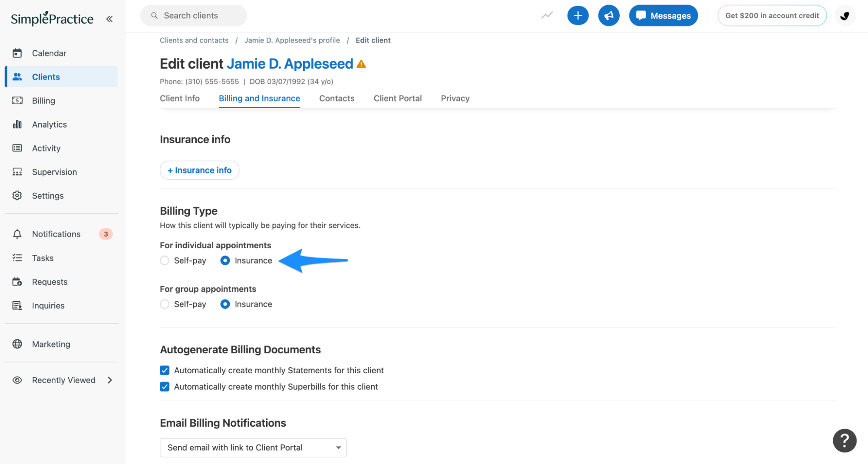868x464 pixels.
Task: Open Marketing globe icon
Action: 17,344
